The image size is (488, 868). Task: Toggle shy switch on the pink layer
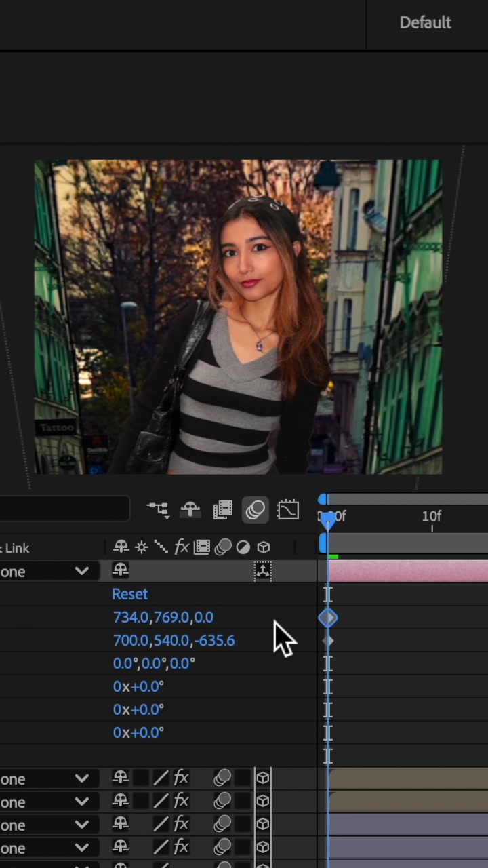121,570
